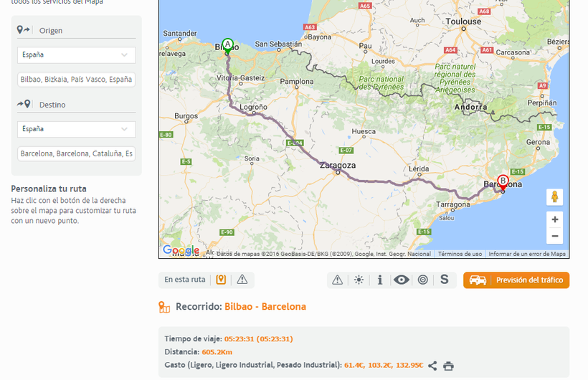Click the Tarragona label on the map
Viewport: 588px width, 380px height.
coord(452,204)
